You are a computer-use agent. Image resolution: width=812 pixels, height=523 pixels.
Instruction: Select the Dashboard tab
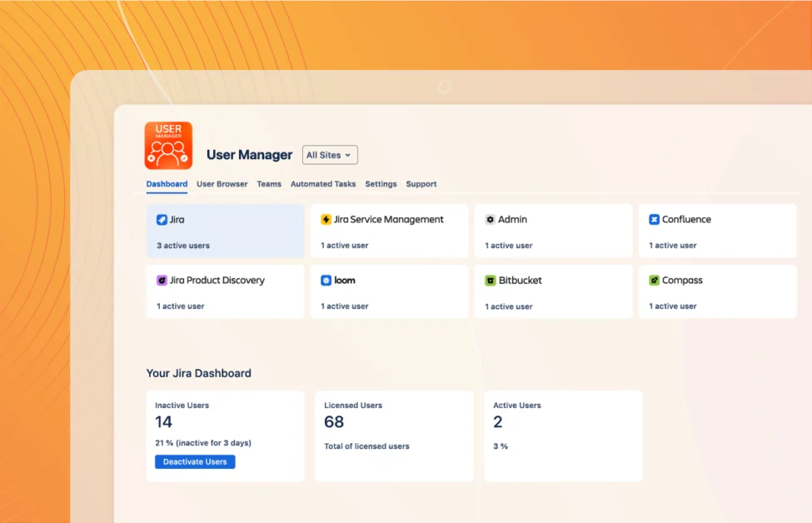(x=167, y=184)
